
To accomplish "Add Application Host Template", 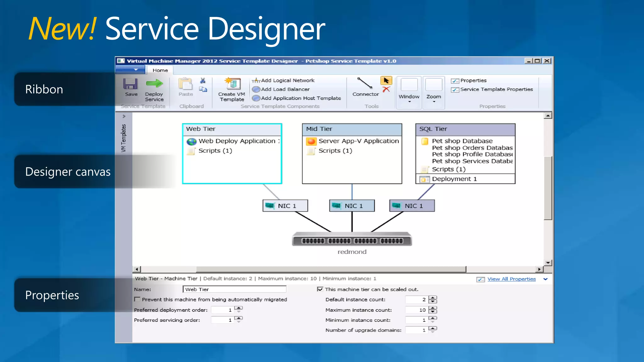I will click(296, 98).
